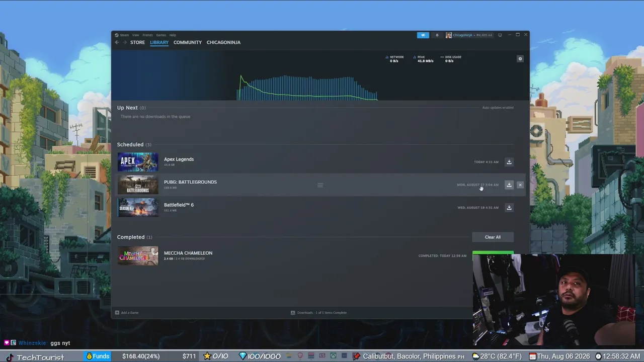The height and width of the screenshot is (362, 644).
Task: Switch to the COMMUNITY tab
Action: [188, 42]
